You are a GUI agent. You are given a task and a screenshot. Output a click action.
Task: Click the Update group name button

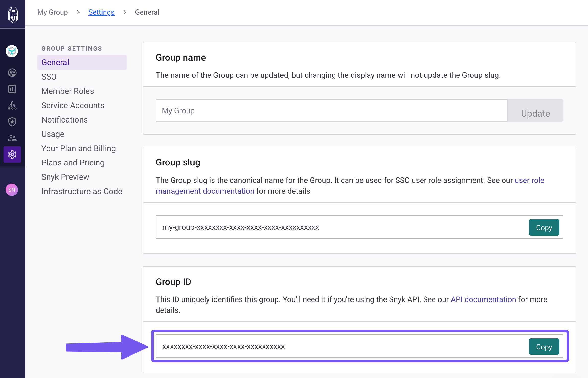coord(535,111)
